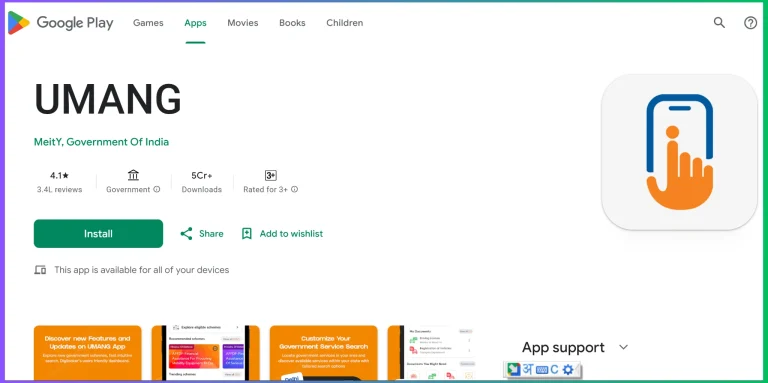Click the 3+ content rating badge
768x383 pixels.
(x=270, y=175)
